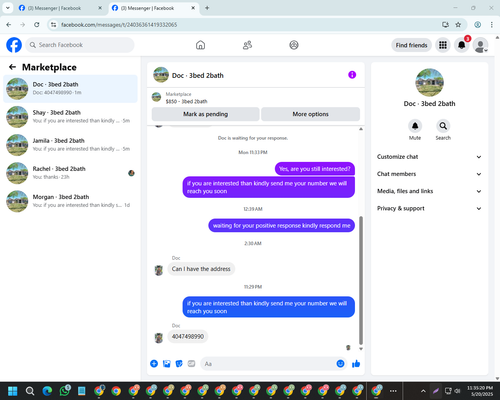Expand Media, files and links section
This screenshot has width=500, height=400.
tap(429, 191)
